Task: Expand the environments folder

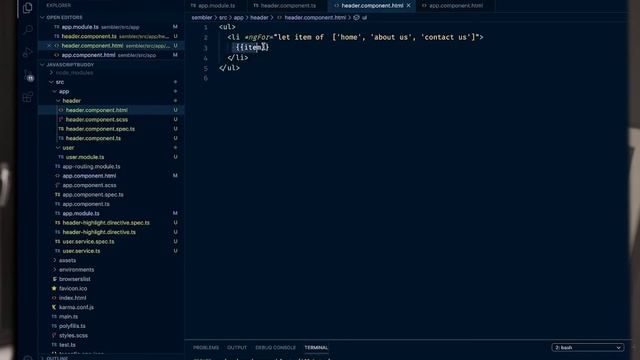Action: click(76, 270)
